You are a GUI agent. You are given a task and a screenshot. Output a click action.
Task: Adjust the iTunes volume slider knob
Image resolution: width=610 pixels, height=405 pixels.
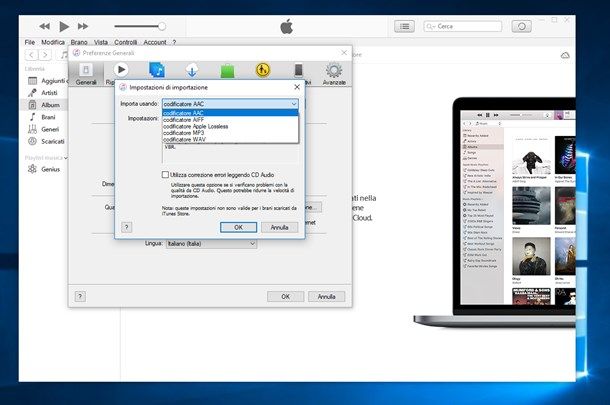tap(162, 26)
